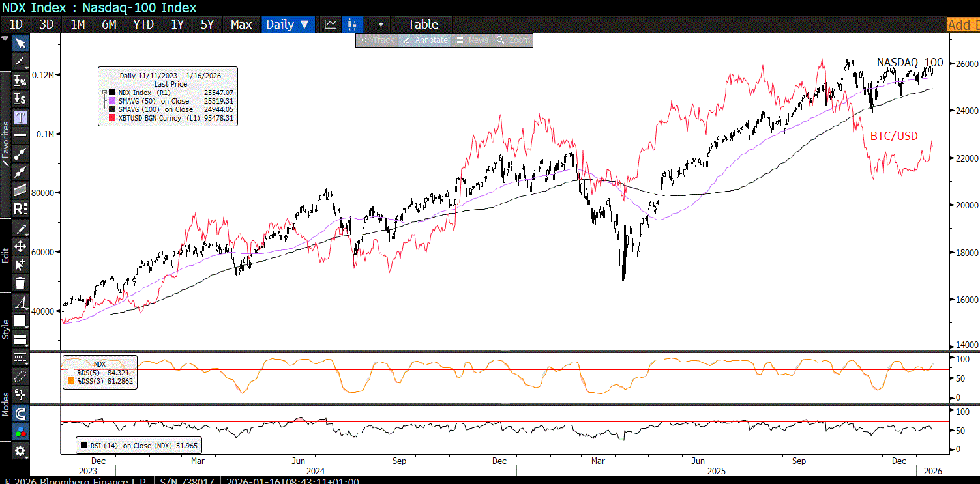
Task: Toggle the Annotate mode button
Action: point(425,40)
